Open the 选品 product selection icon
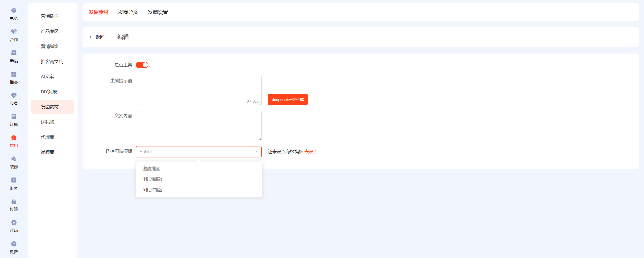Screen dimensions: 644x258 tap(14, 53)
